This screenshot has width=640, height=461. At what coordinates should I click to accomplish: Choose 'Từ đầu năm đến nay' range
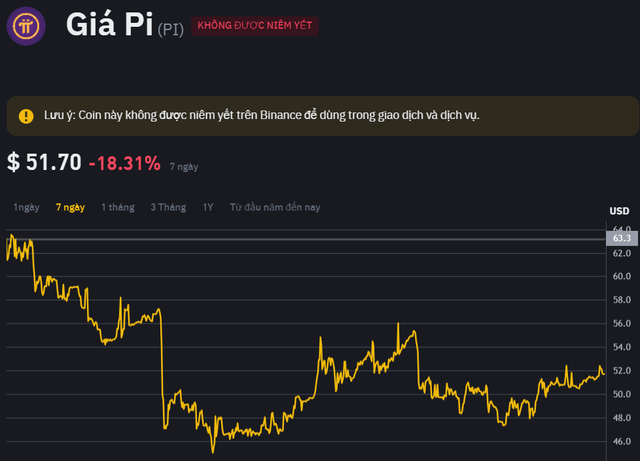(x=275, y=207)
